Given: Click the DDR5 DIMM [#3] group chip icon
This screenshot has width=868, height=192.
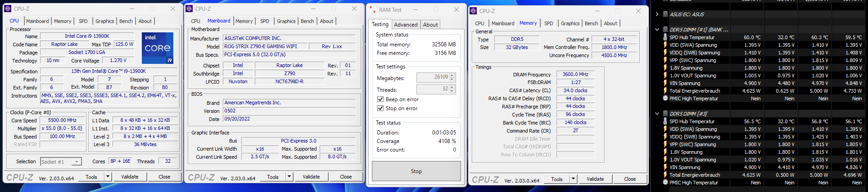Looking at the screenshot, I should pos(665,114).
